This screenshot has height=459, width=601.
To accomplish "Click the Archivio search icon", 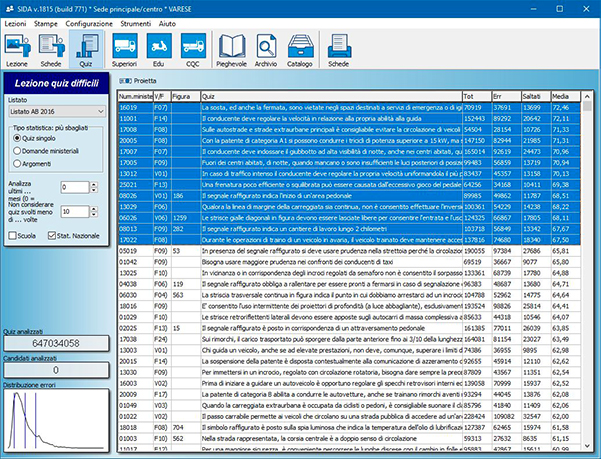I will (x=266, y=48).
